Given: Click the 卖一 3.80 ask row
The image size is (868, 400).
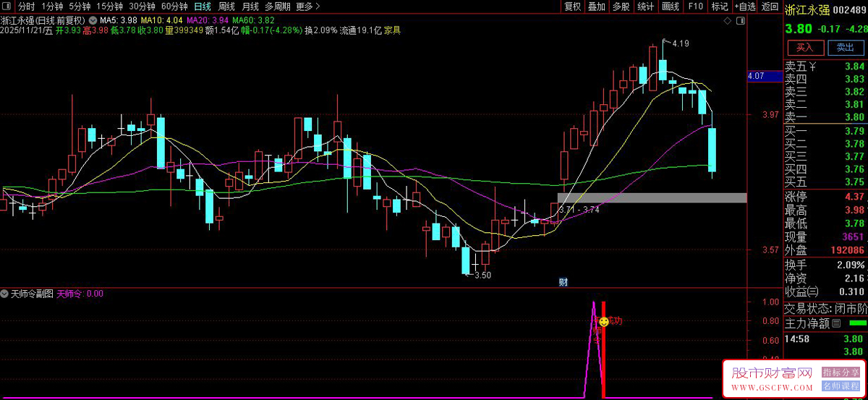Looking at the screenshot, I should (825, 117).
